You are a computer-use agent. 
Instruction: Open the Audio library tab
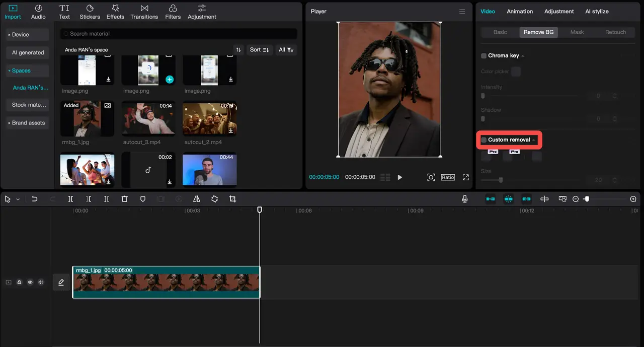pyautogui.click(x=38, y=12)
